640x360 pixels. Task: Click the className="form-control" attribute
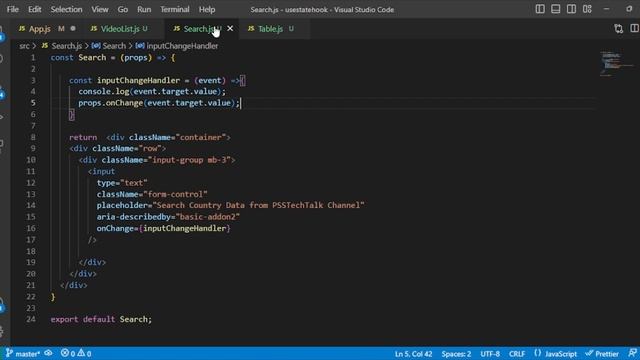[x=152, y=194]
